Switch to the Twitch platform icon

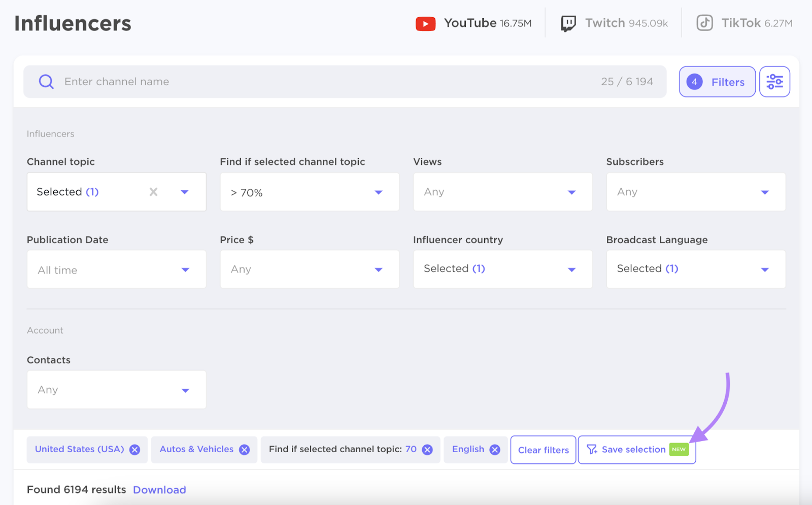click(568, 23)
